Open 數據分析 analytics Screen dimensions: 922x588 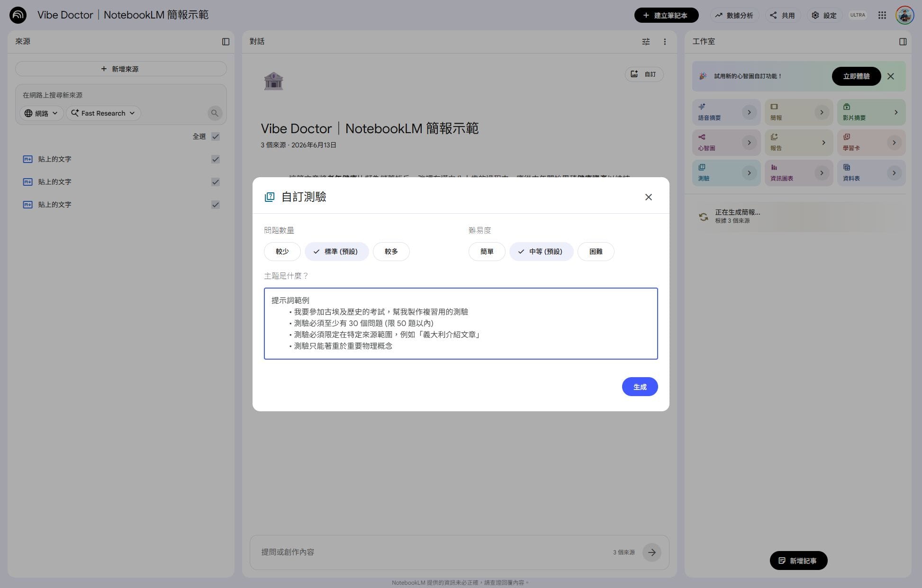[734, 15]
